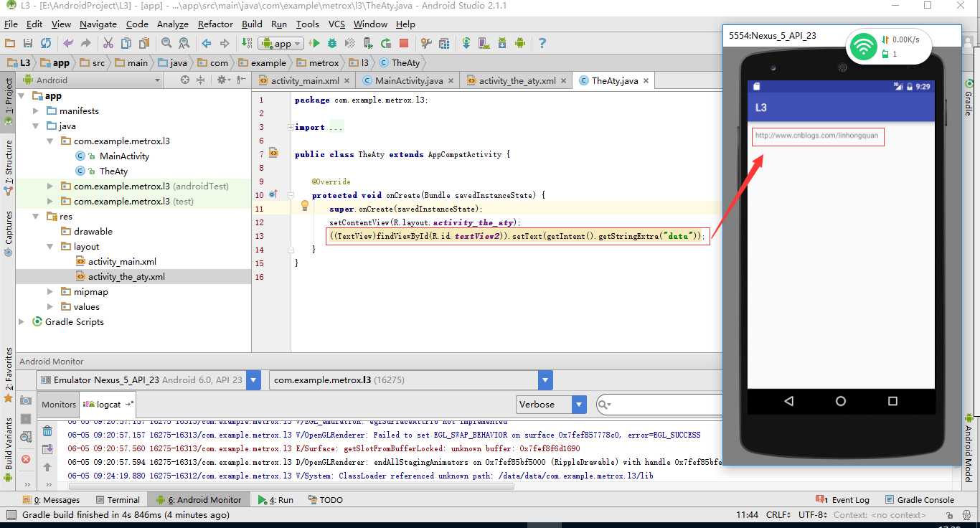This screenshot has width=980, height=528.
Task: Click the red Stop button in toolbar
Action: coord(404,43)
